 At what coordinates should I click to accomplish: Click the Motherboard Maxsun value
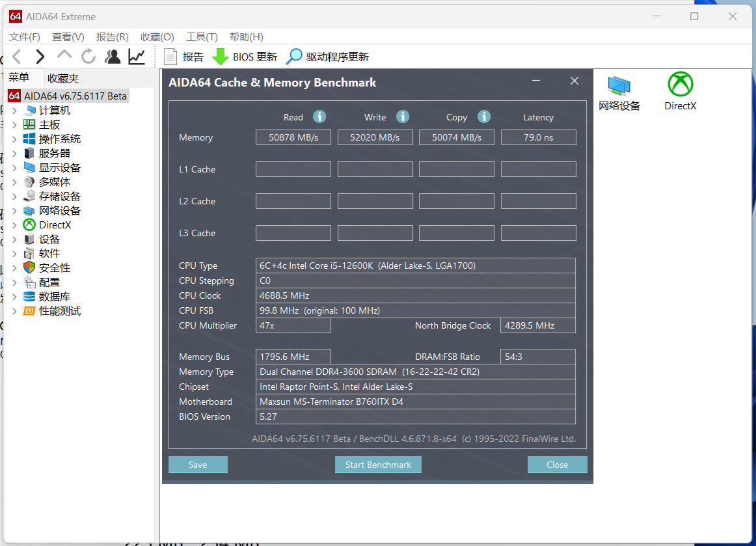(x=416, y=402)
